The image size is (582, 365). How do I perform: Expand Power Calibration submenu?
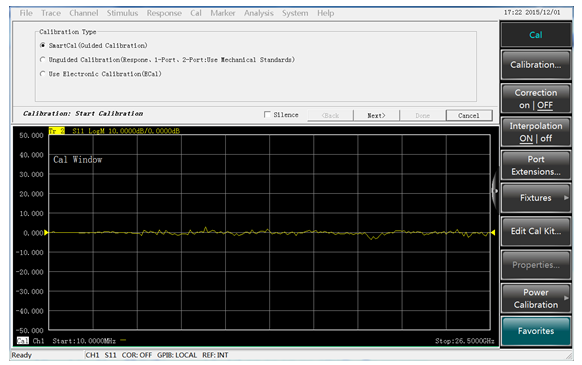[566, 298]
